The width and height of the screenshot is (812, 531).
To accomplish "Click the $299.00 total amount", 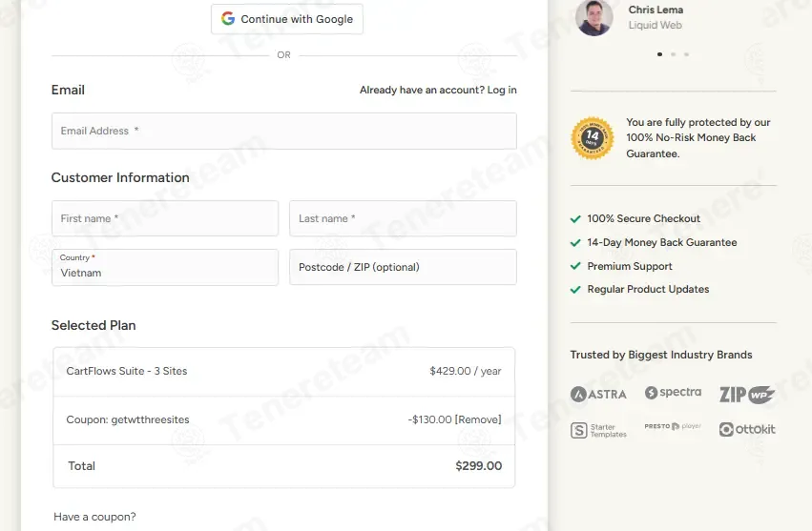I will [478, 466].
